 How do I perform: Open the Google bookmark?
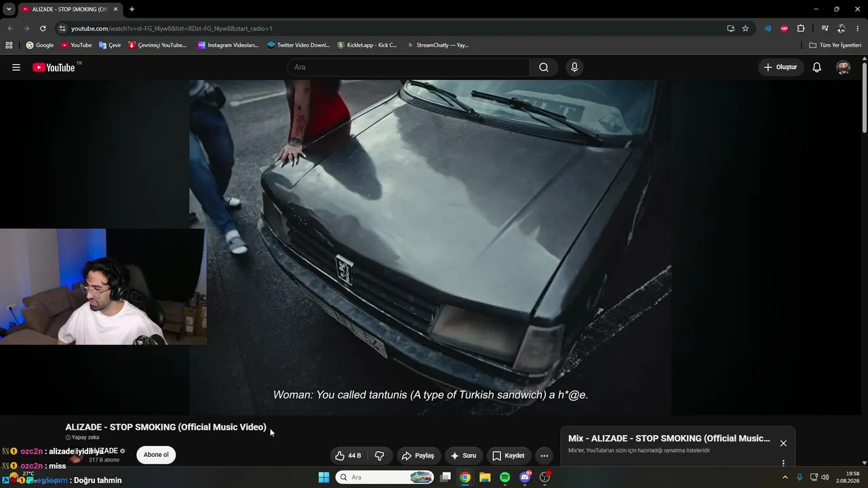[39, 45]
